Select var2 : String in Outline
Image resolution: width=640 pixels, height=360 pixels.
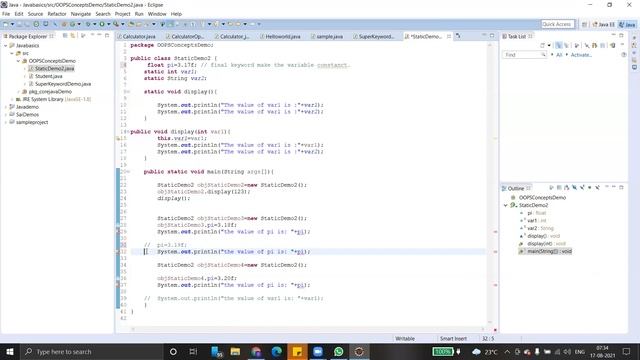[x=540, y=229]
